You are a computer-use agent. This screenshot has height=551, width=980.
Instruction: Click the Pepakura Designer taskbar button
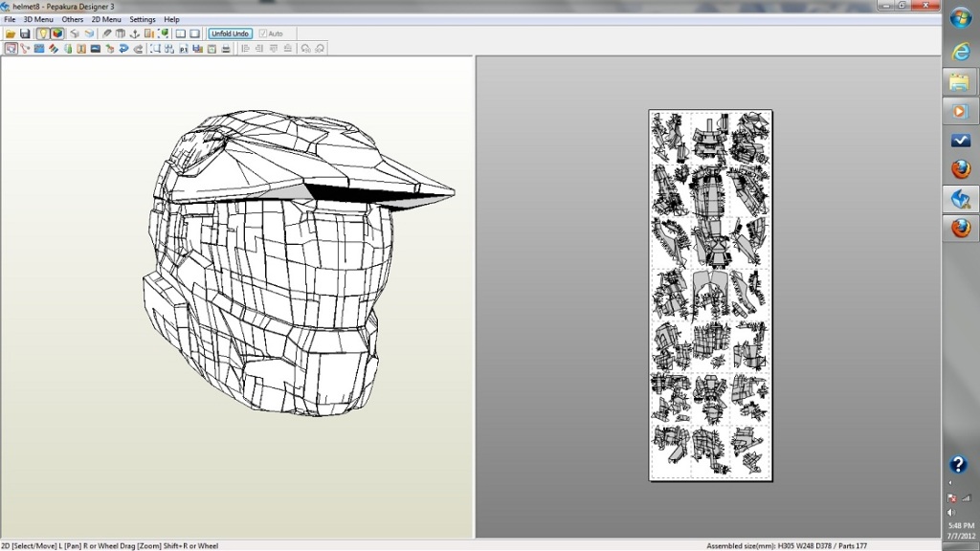(x=961, y=199)
